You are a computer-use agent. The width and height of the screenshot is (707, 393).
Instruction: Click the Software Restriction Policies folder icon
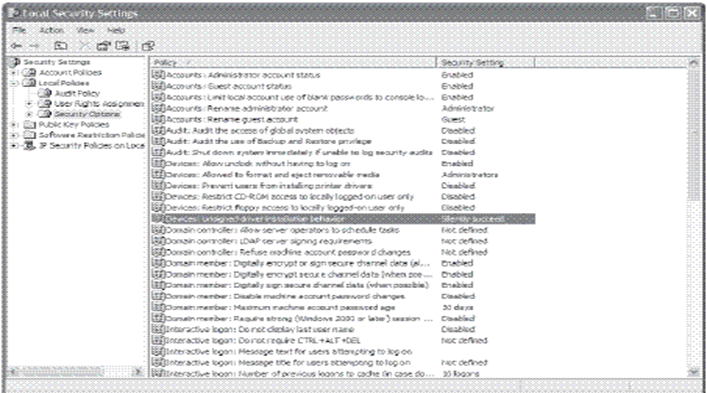29,135
